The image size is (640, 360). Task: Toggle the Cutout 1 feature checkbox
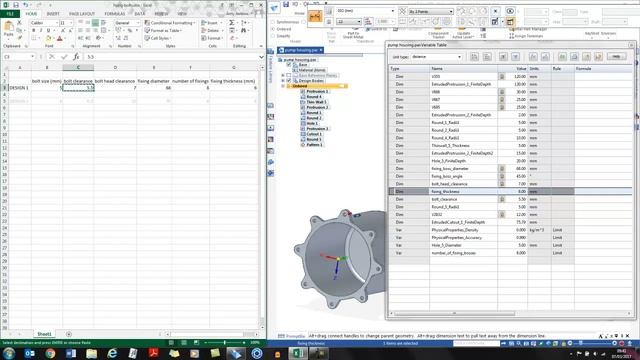click(303, 134)
